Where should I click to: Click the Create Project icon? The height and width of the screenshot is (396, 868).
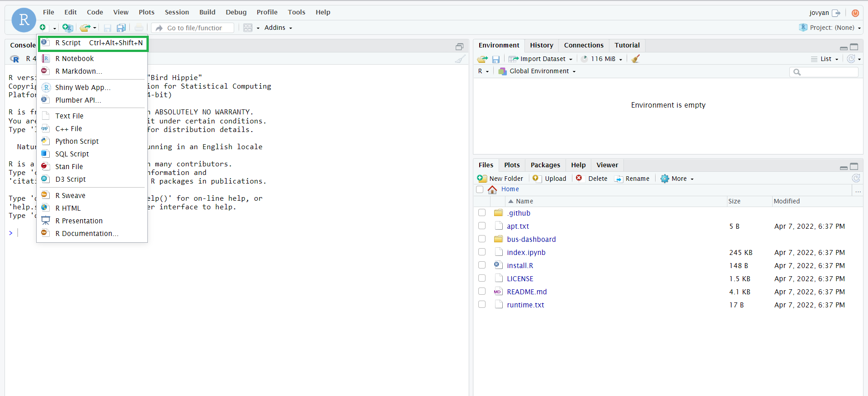[x=67, y=28]
